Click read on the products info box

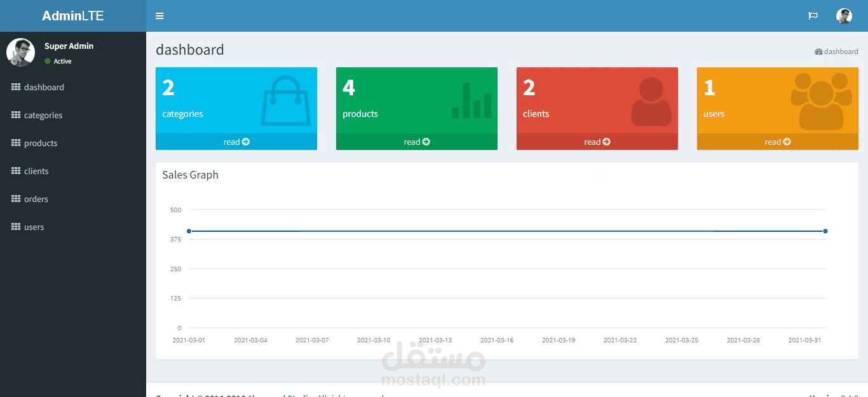416,142
